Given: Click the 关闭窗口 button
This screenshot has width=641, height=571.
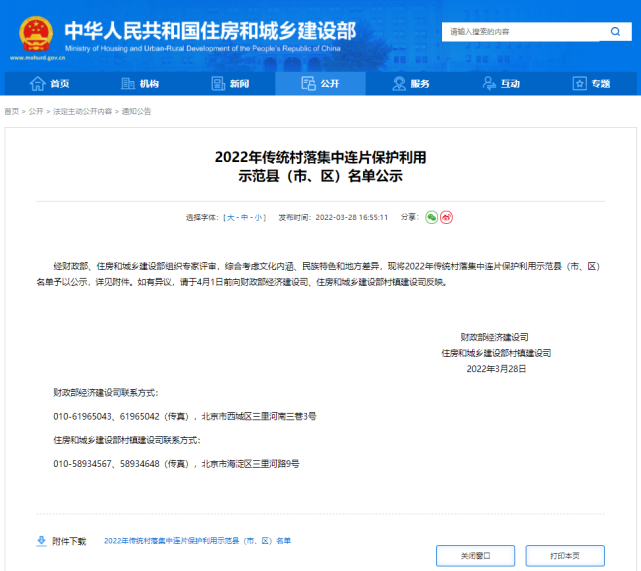Looking at the screenshot, I should 475,556.
